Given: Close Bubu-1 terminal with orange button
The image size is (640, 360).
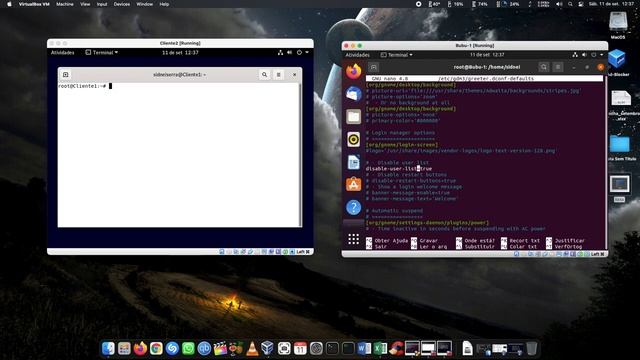Looking at the screenshot, I should click(601, 67).
